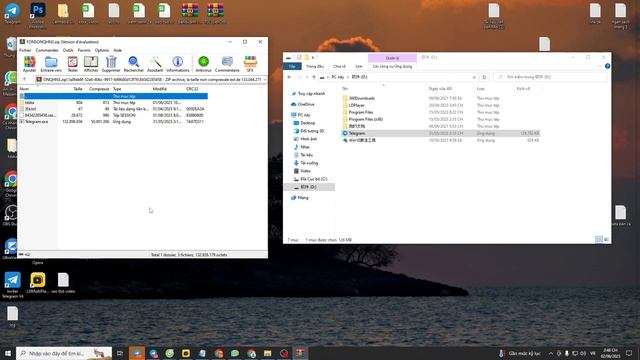Sort Explorer files by Ngày sửa đổi column
Viewport: 640px width, 360px height.
[440, 89]
